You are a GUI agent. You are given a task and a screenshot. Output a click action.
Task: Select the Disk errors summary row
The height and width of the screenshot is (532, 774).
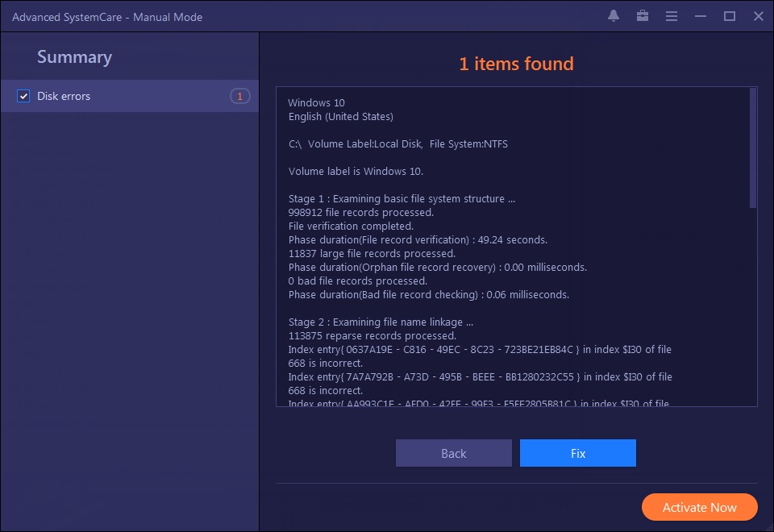coord(129,96)
